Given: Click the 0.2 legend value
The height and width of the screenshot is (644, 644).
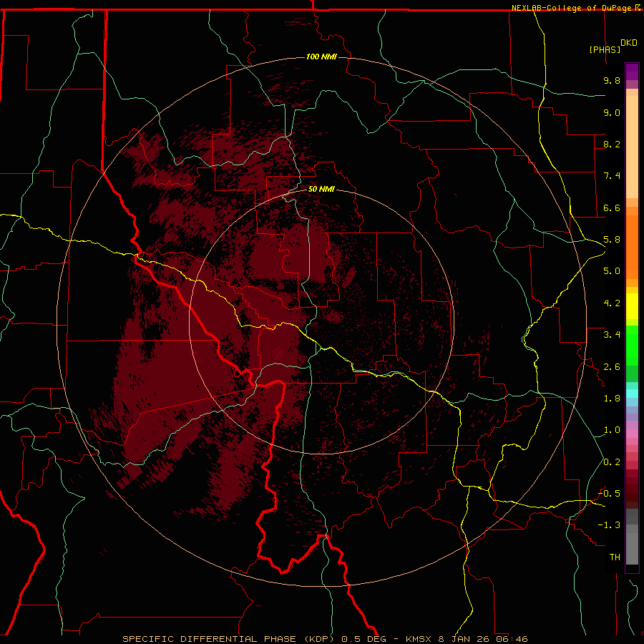Looking at the screenshot, I should pyautogui.click(x=612, y=462).
